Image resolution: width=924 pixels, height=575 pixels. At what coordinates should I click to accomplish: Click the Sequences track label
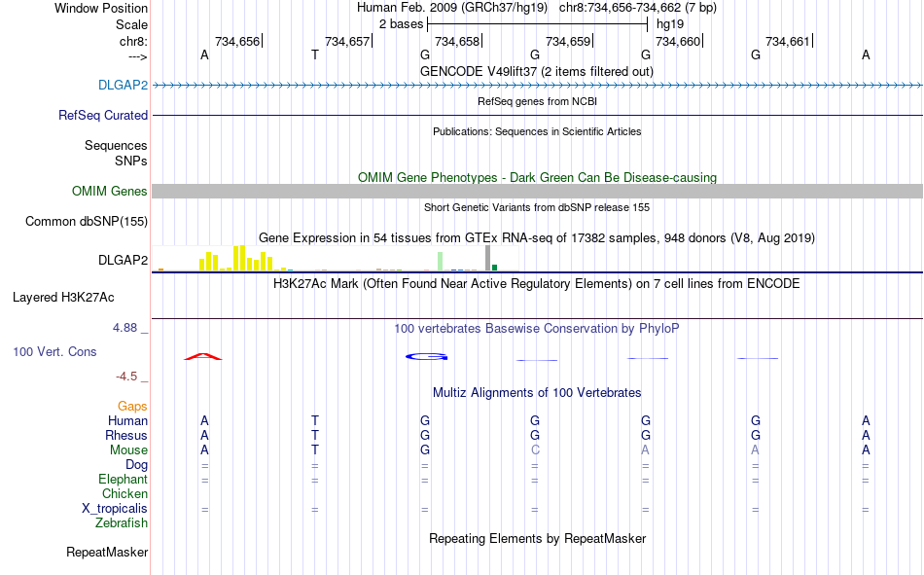pyautogui.click(x=116, y=145)
